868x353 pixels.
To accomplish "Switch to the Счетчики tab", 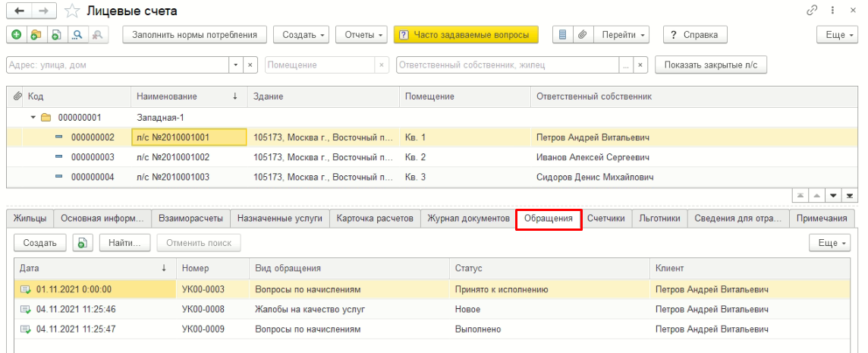I will click(x=605, y=219).
